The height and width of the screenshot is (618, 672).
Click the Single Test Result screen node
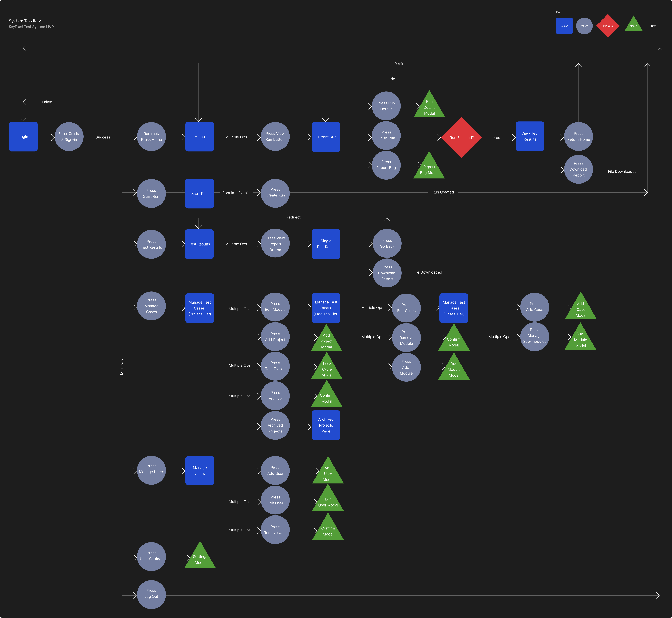tap(326, 244)
